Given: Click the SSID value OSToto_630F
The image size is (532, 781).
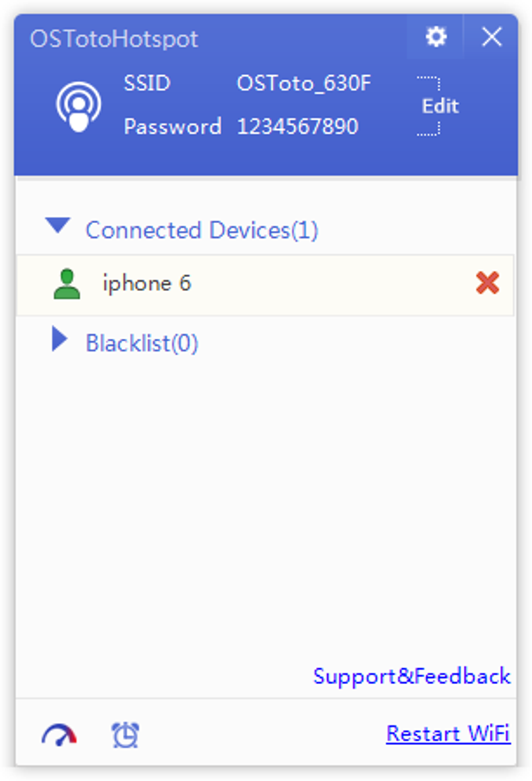Looking at the screenshot, I should (304, 84).
